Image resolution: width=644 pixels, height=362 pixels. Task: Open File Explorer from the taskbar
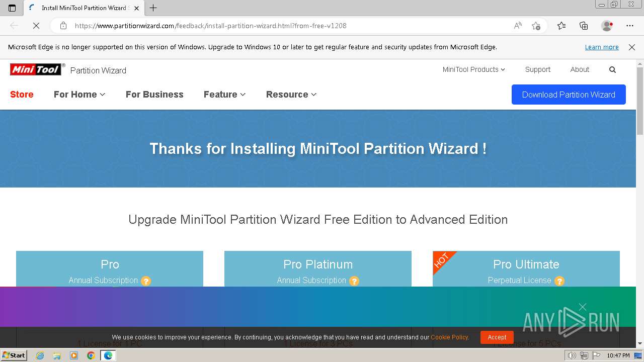tap(57, 355)
